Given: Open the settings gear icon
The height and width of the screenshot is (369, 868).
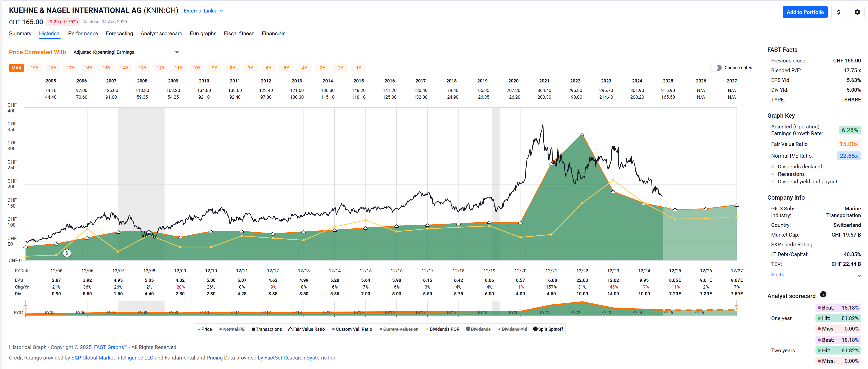Looking at the screenshot, I should pos(857,12).
